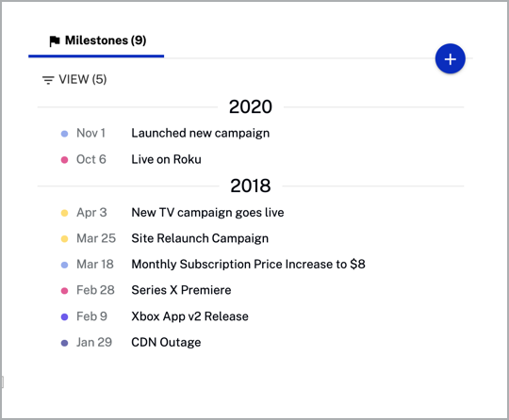Click the 2020 year heading
Image resolution: width=509 pixels, height=420 pixels.
click(x=251, y=106)
